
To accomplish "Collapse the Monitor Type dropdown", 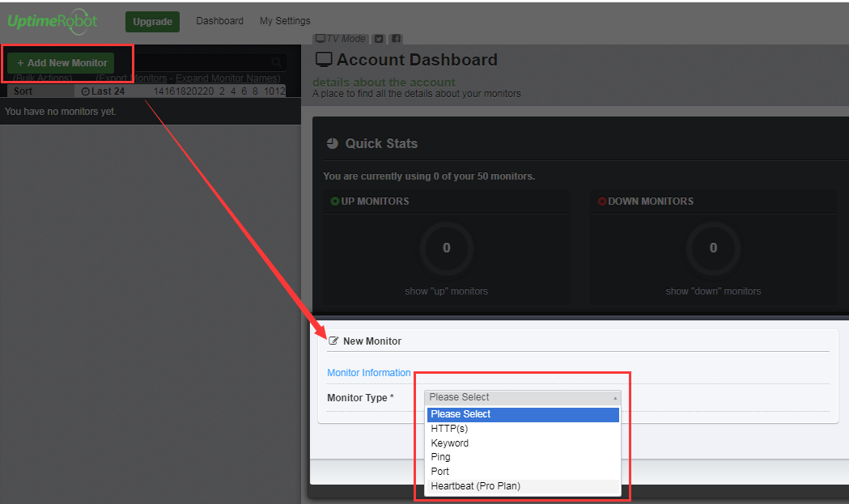I will point(523,397).
